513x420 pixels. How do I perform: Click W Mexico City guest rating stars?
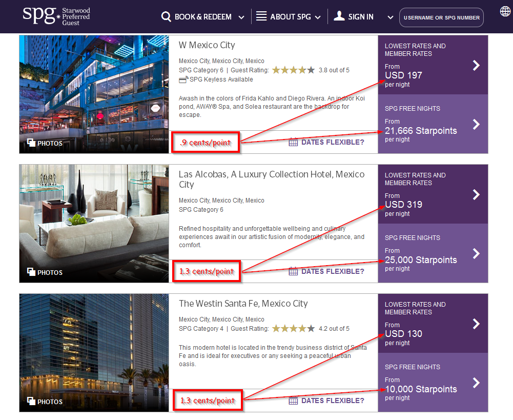(294, 70)
